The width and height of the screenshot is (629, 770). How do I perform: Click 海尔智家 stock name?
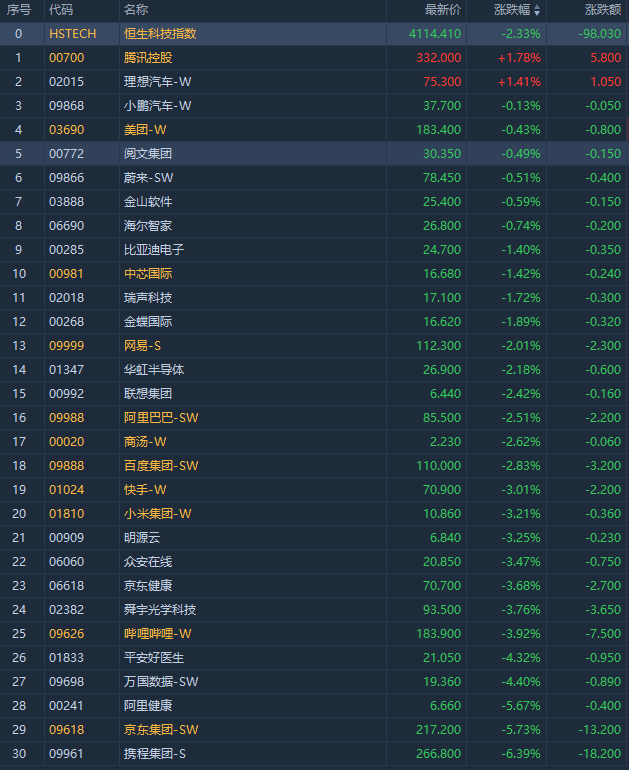tap(148, 226)
